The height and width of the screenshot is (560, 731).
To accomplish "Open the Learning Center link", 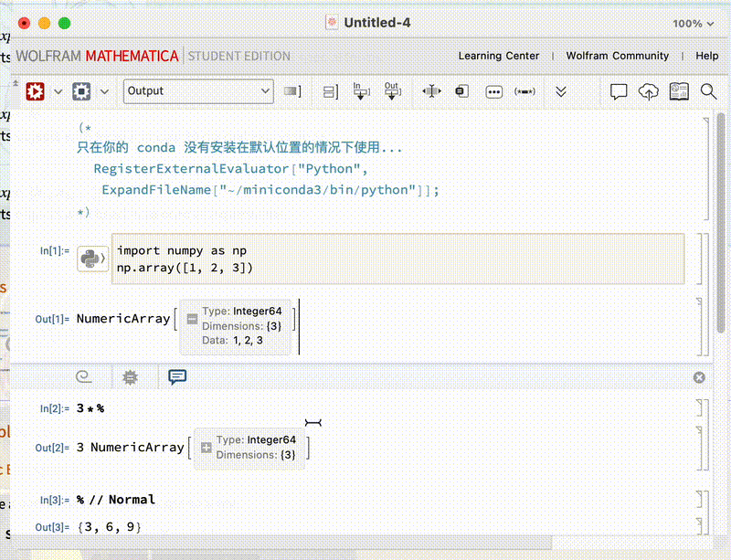I will click(499, 56).
